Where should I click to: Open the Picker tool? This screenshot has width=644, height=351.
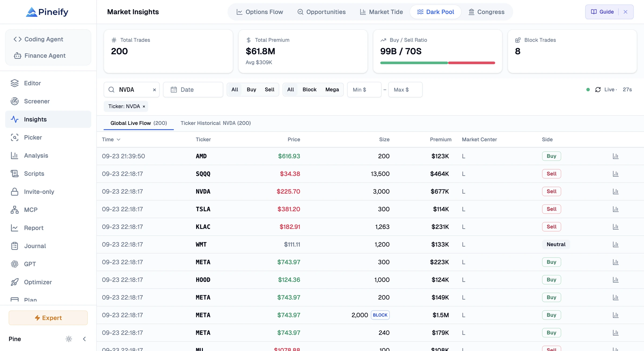[48, 137]
